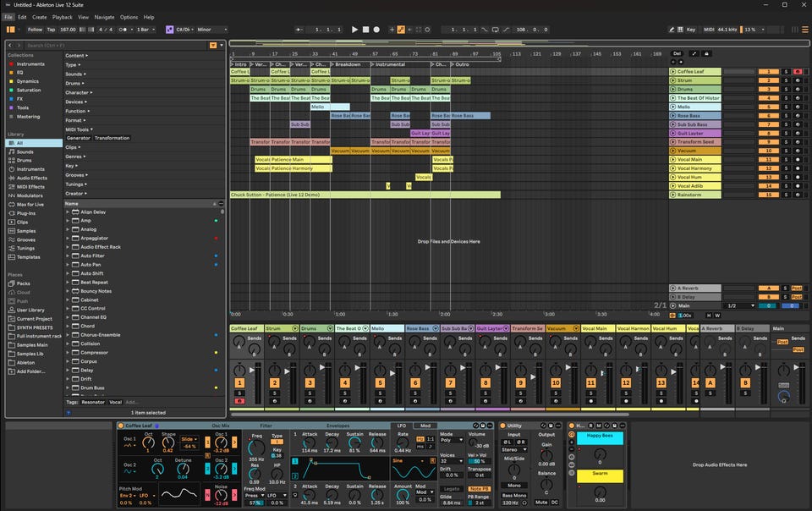Open Sounds in the browser library
The height and width of the screenshot is (511, 812).
pyautogui.click(x=25, y=151)
